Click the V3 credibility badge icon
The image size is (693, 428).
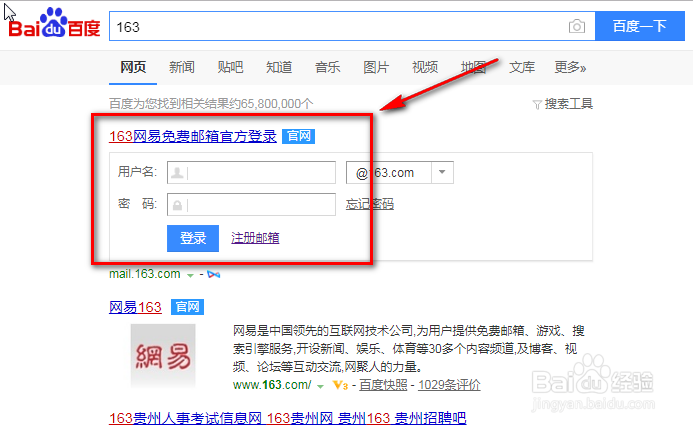[x=340, y=386]
